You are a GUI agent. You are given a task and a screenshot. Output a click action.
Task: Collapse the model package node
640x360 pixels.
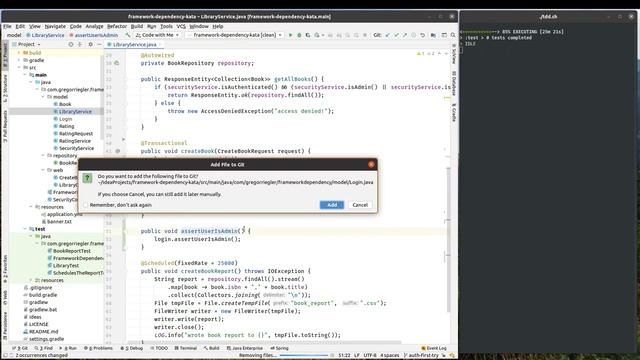click(42, 97)
